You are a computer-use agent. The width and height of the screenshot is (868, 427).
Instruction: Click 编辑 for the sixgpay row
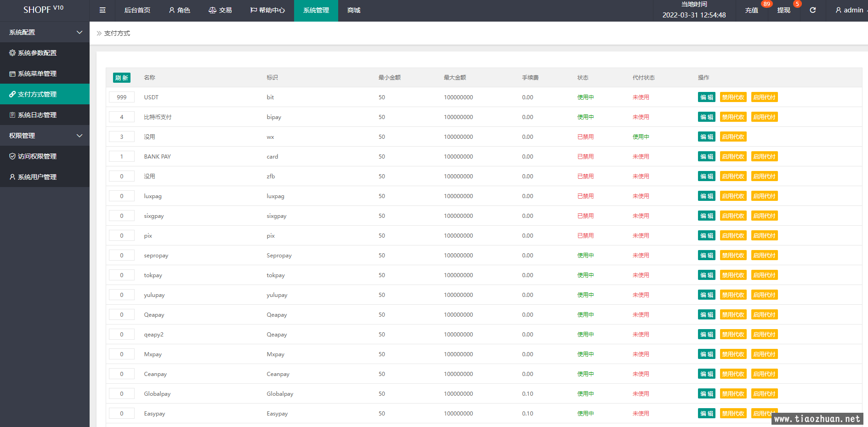click(x=706, y=216)
